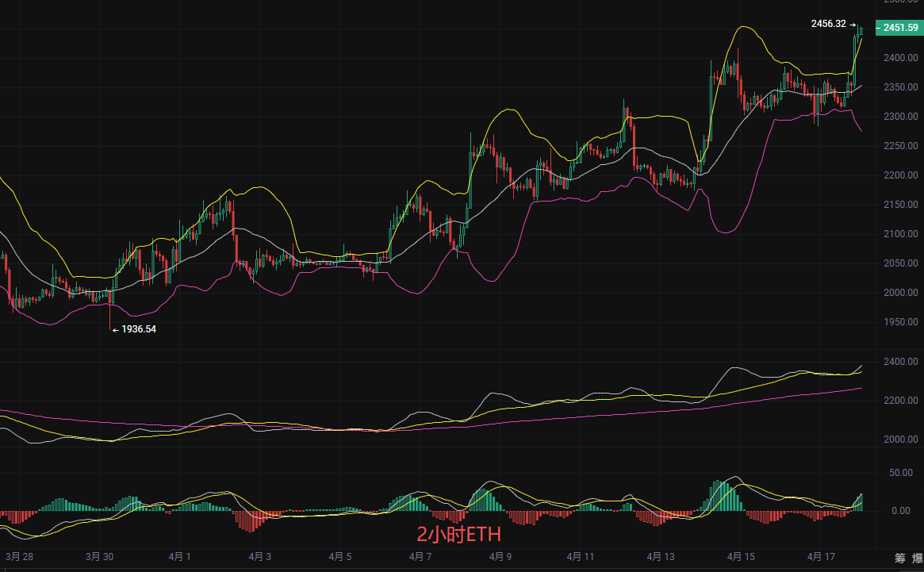Image resolution: width=924 pixels, height=572 pixels.
Task: Click the 2300.00 price axis label
Action: (x=902, y=117)
